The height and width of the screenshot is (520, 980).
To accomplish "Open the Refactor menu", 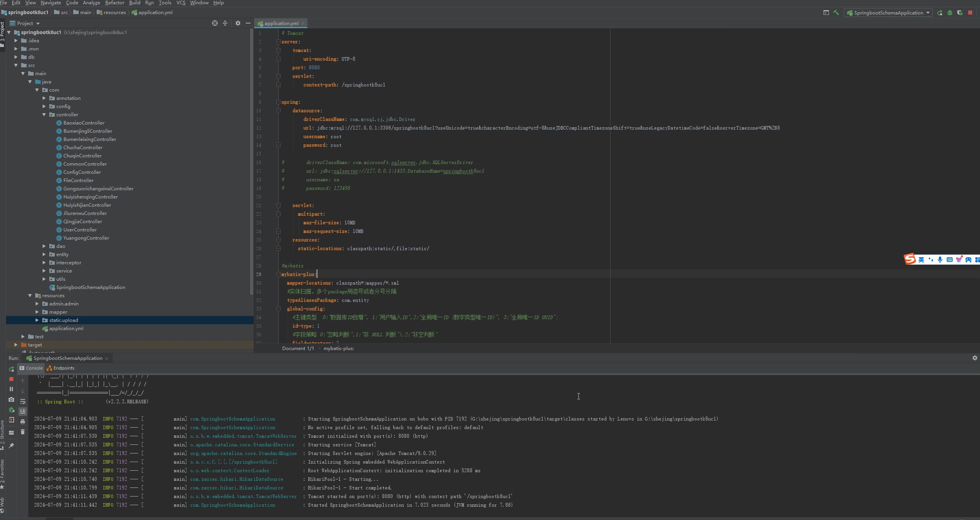I will click(114, 3).
